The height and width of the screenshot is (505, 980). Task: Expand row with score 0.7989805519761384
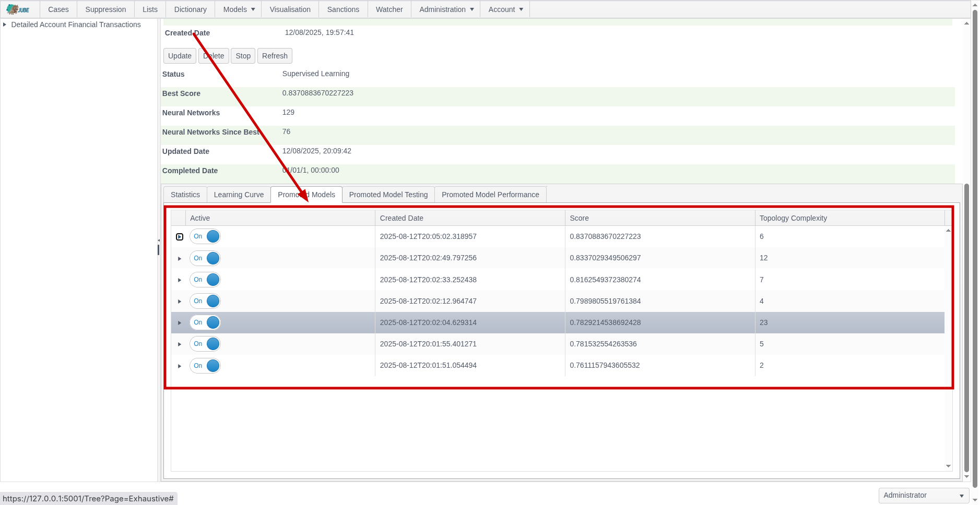pos(180,302)
